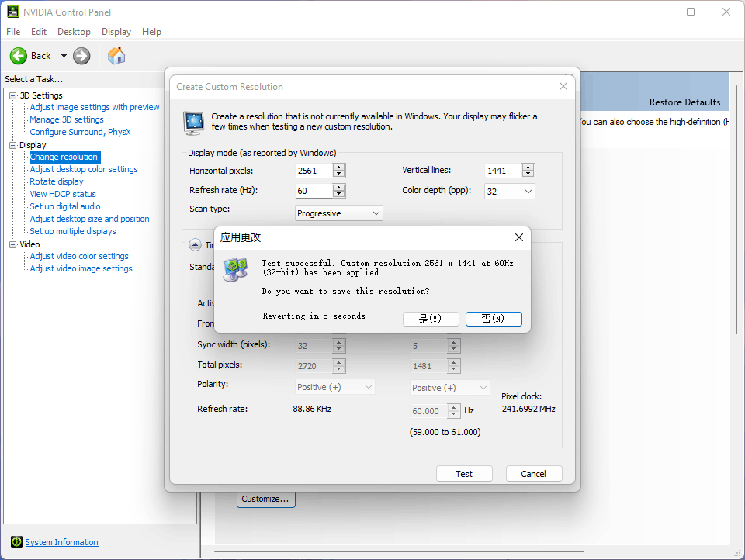The width and height of the screenshot is (745, 560).
Task: Open Configure Surround, PhysX
Action: [x=80, y=132]
